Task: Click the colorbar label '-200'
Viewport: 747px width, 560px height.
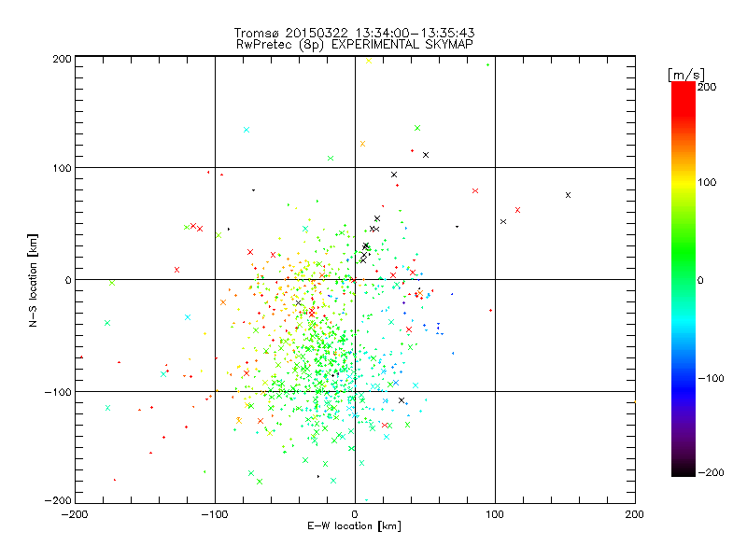Action: (711, 472)
